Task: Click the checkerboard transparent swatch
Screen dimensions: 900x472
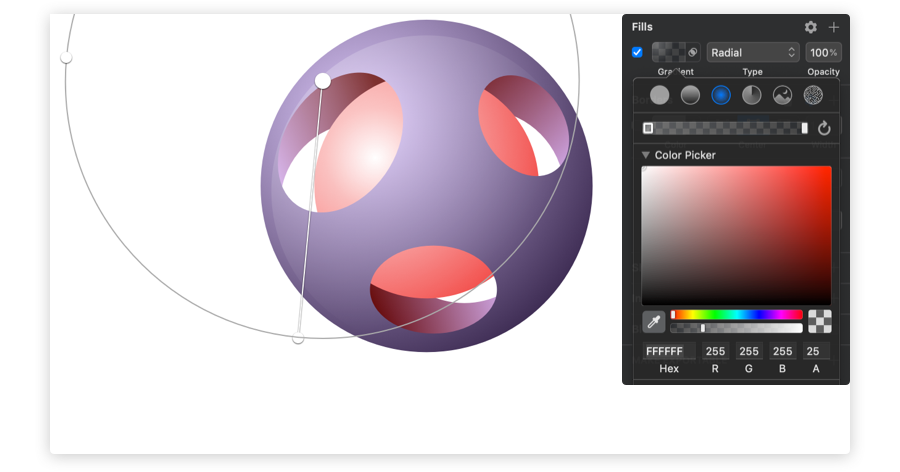Action: [819, 322]
